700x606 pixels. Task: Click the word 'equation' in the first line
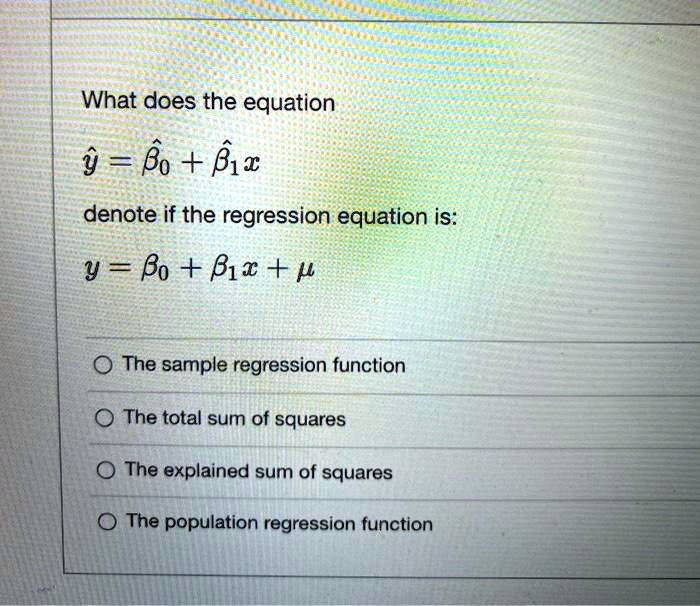pyautogui.click(x=296, y=103)
